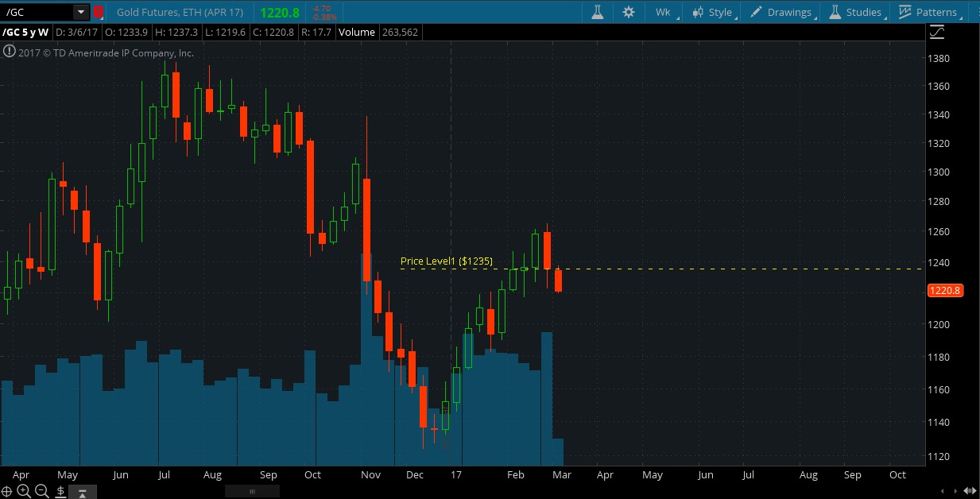Select the Price Level1 ($1235) line label
This screenshot has width=980, height=499.
(x=447, y=261)
